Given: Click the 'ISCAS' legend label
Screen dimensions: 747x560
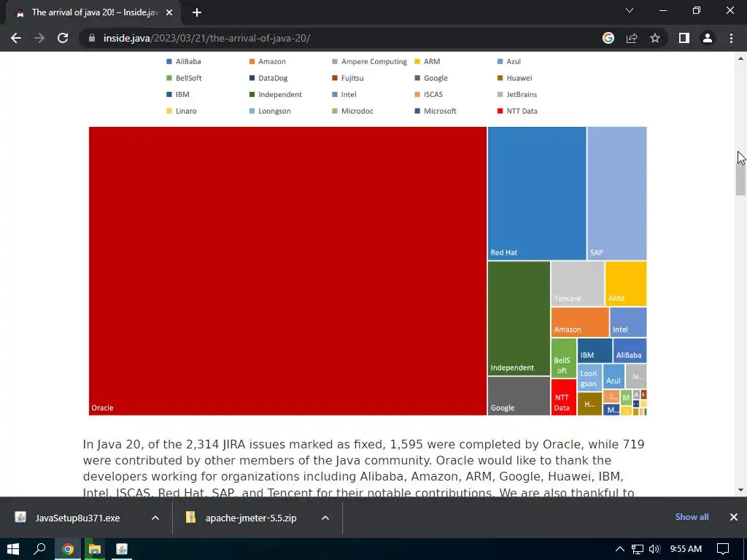Looking at the screenshot, I should (x=433, y=94).
